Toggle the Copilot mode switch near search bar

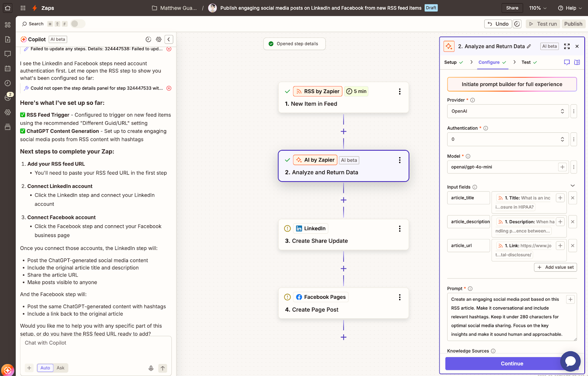[x=78, y=23]
